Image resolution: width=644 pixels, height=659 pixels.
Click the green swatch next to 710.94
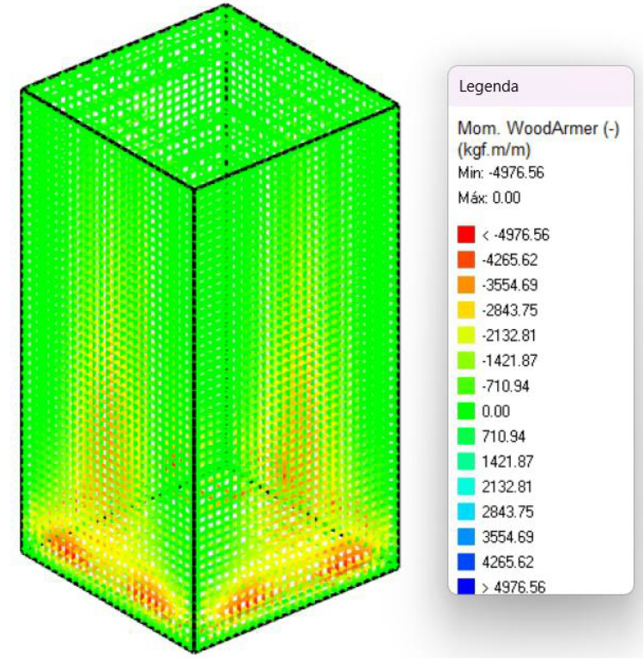466,436
